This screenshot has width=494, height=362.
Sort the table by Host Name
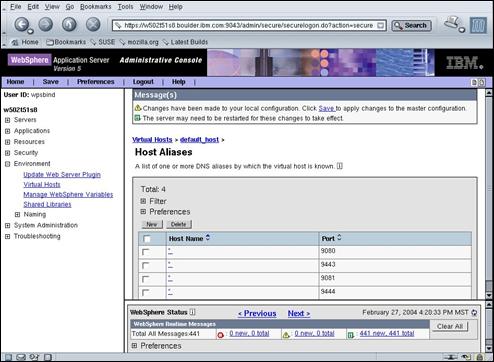coord(208,238)
